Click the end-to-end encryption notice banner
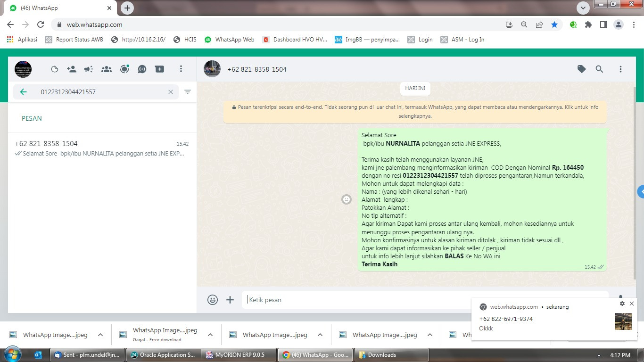Viewport: 644px width, 362px height. coord(415,111)
